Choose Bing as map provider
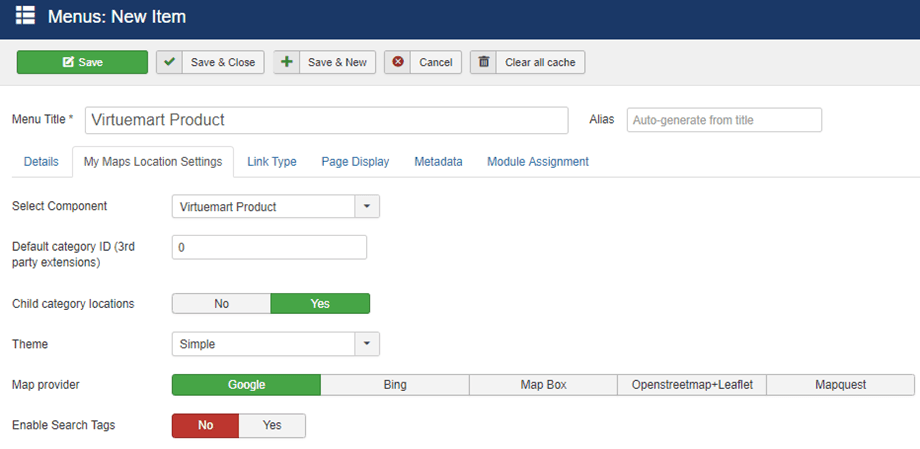 point(395,385)
